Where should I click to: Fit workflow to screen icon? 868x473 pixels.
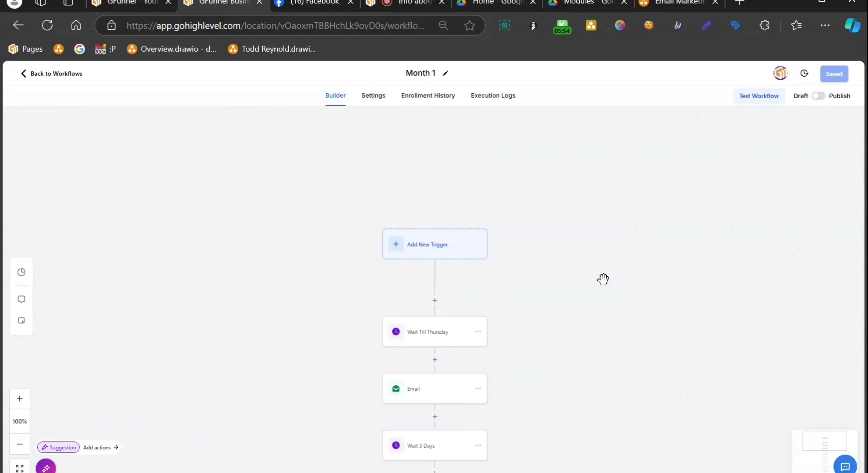click(x=19, y=468)
